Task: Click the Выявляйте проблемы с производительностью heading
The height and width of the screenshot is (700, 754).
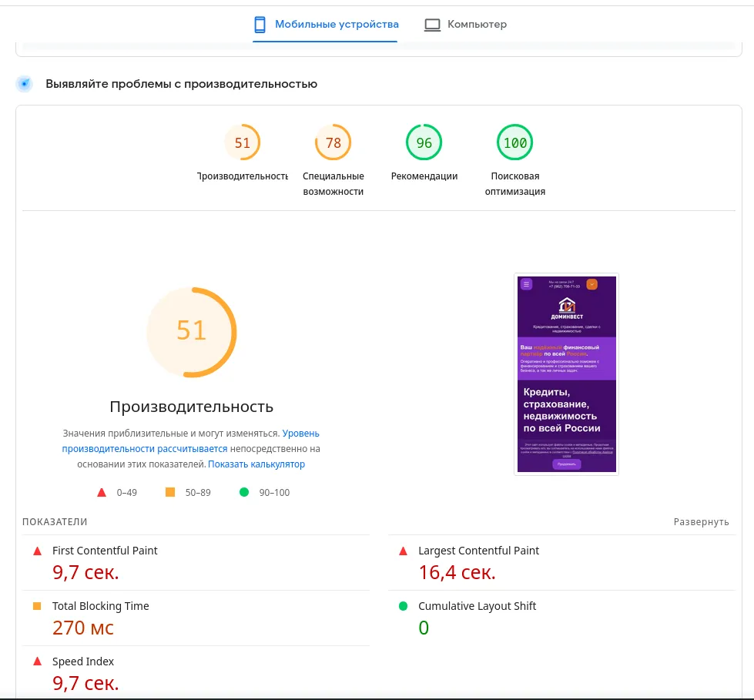Action: click(x=181, y=84)
